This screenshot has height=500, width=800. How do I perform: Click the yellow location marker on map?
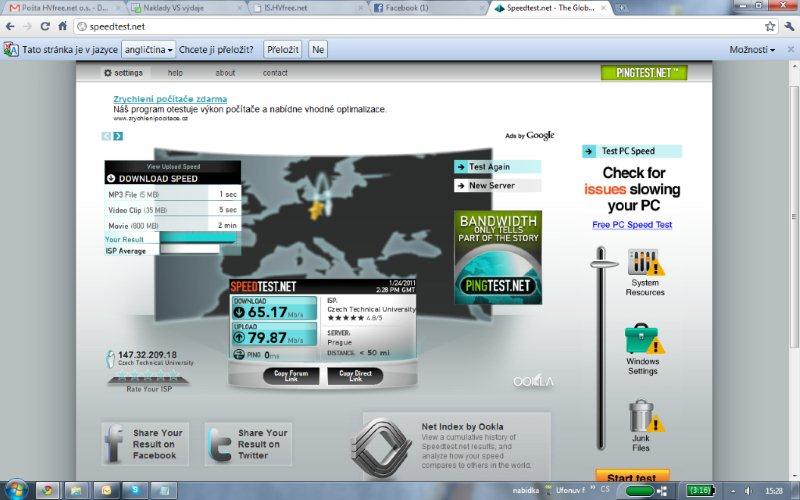316,210
